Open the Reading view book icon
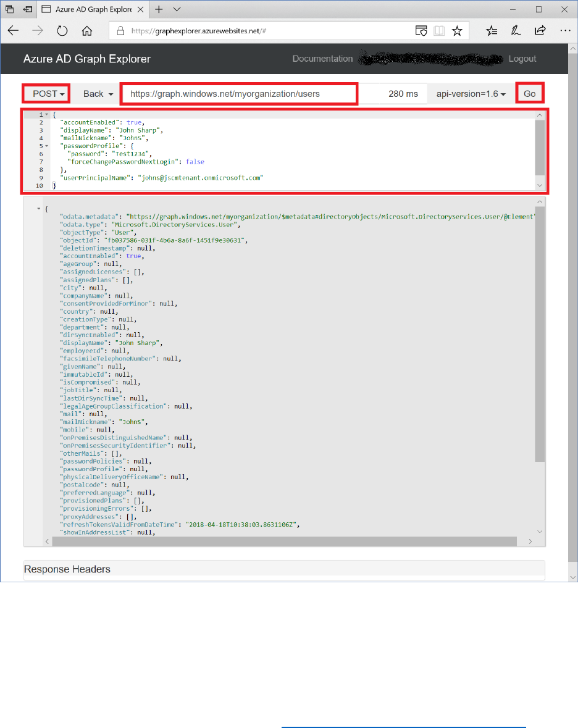Image resolution: width=578 pixels, height=728 pixels. tap(439, 31)
